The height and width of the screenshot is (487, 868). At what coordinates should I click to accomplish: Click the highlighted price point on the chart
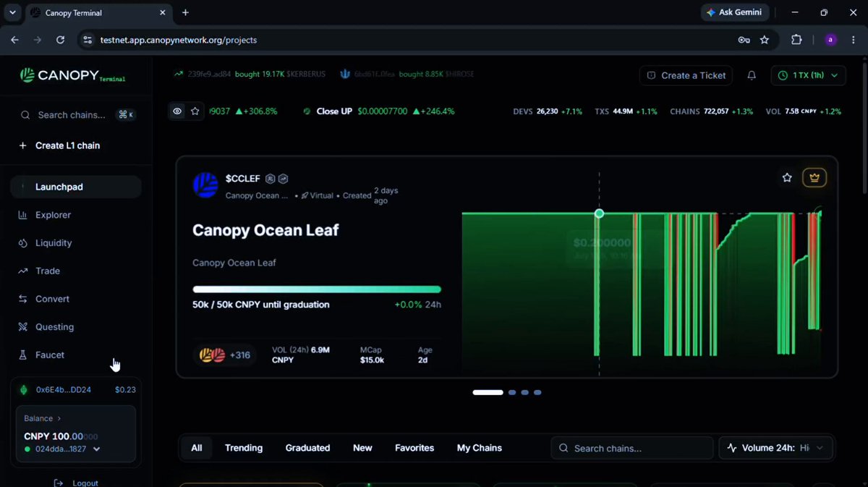click(x=599, y=213)
